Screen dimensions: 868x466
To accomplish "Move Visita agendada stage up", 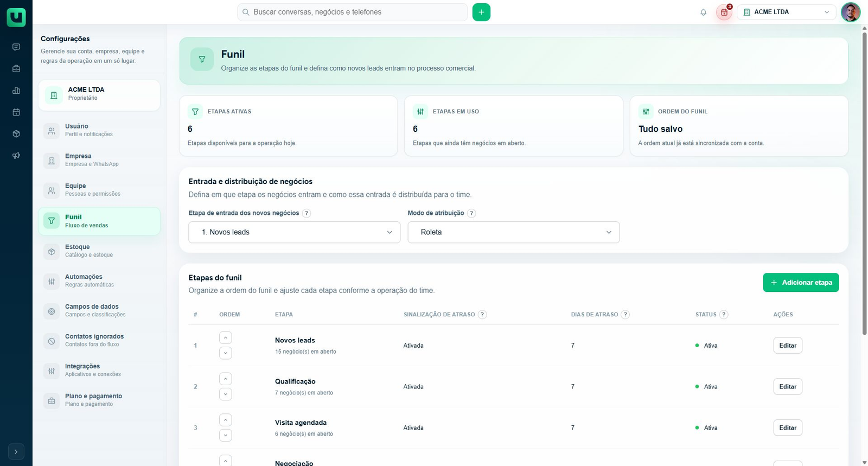I will (x=226, y=420).
